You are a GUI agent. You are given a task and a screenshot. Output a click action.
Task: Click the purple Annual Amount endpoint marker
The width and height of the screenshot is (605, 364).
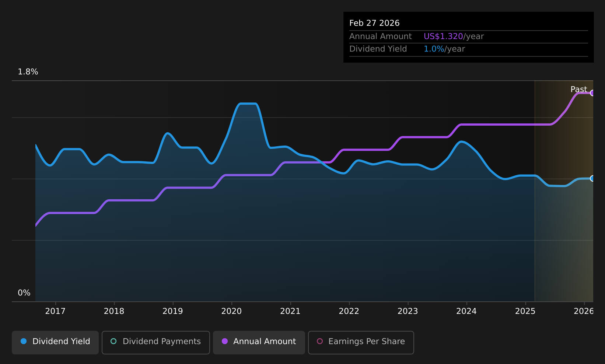tap(592, 93)
